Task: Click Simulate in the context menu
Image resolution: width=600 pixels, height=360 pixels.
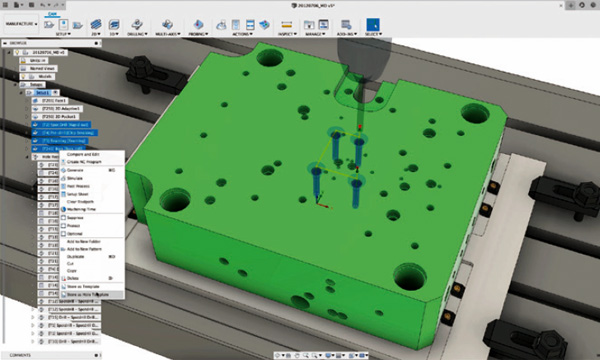Action: click(75, 178)
